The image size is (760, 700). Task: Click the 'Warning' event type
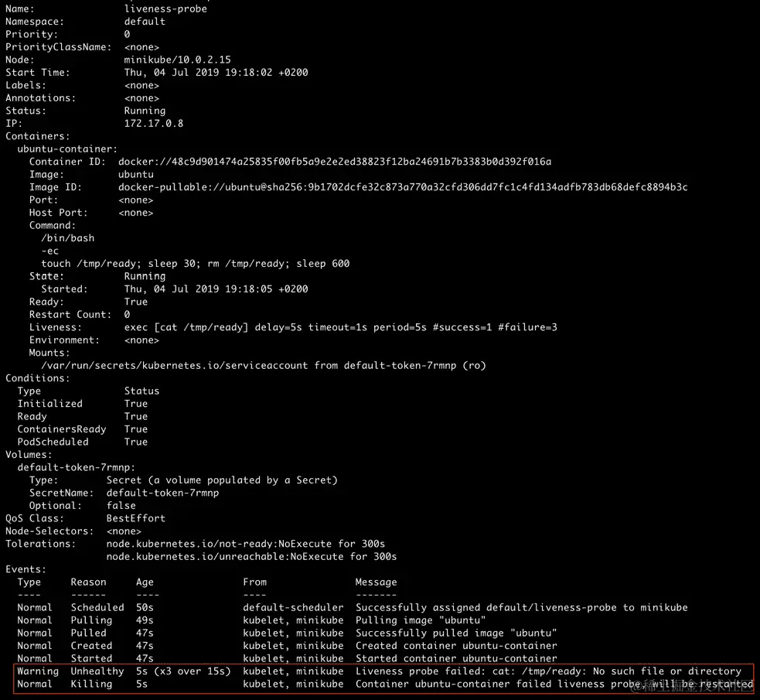coord(38,671)
